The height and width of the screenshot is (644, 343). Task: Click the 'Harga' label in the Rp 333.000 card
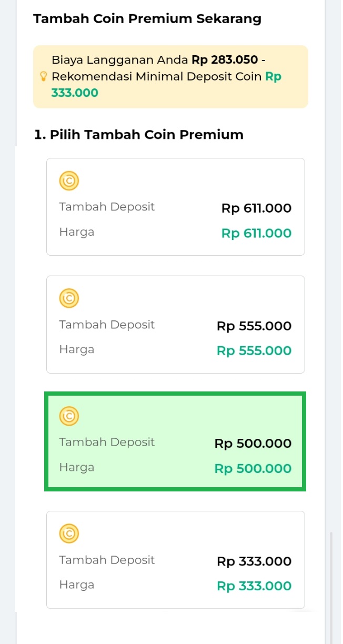pyautogui.click(x=77, y=585)
